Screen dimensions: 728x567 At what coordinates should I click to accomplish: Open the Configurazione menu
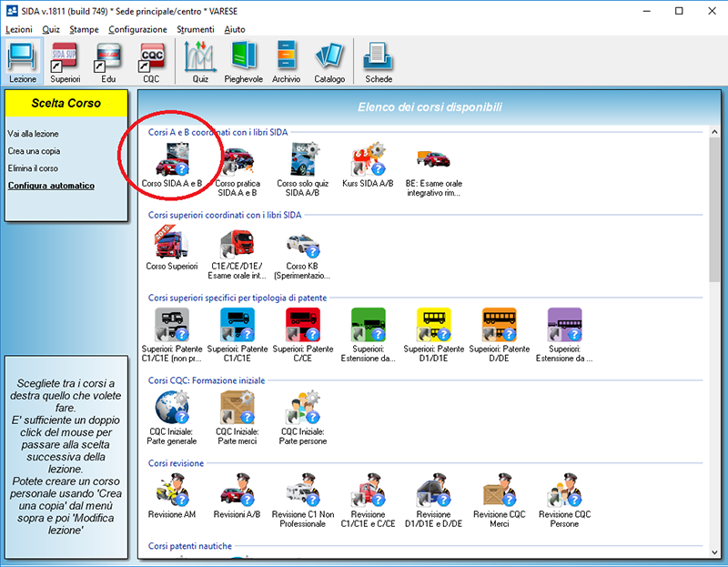pyautogui.click(x=137, y=29)
